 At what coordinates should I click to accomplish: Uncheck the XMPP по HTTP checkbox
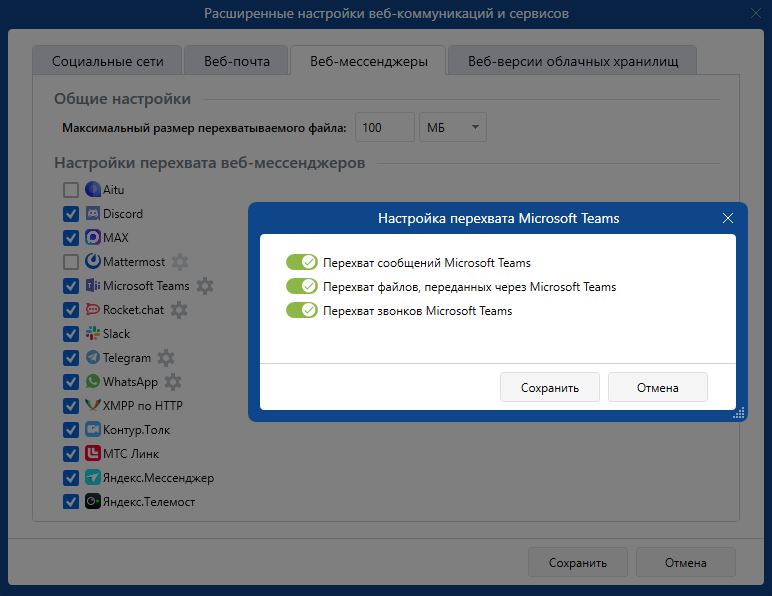point(71,406)
